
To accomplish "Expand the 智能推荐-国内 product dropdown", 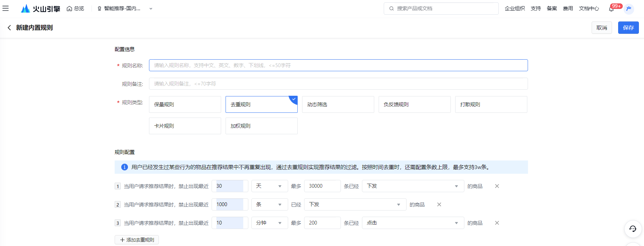I will click(125, 9).
